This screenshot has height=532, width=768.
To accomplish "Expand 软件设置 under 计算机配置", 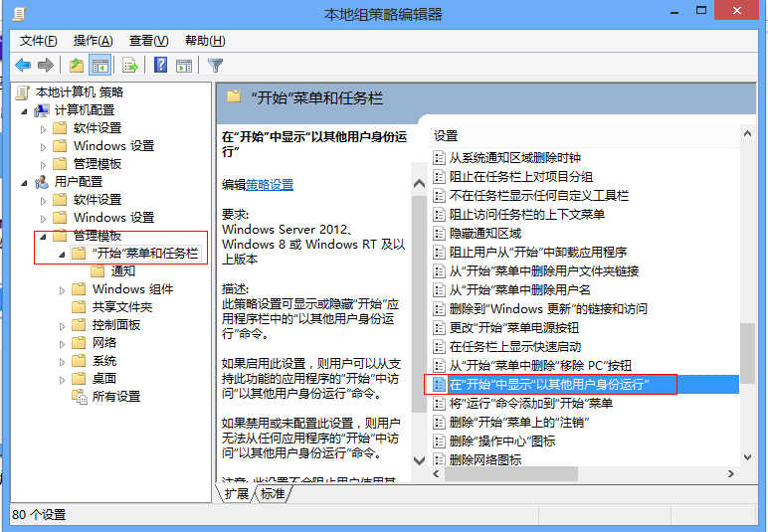I will [x=43, y=129].
